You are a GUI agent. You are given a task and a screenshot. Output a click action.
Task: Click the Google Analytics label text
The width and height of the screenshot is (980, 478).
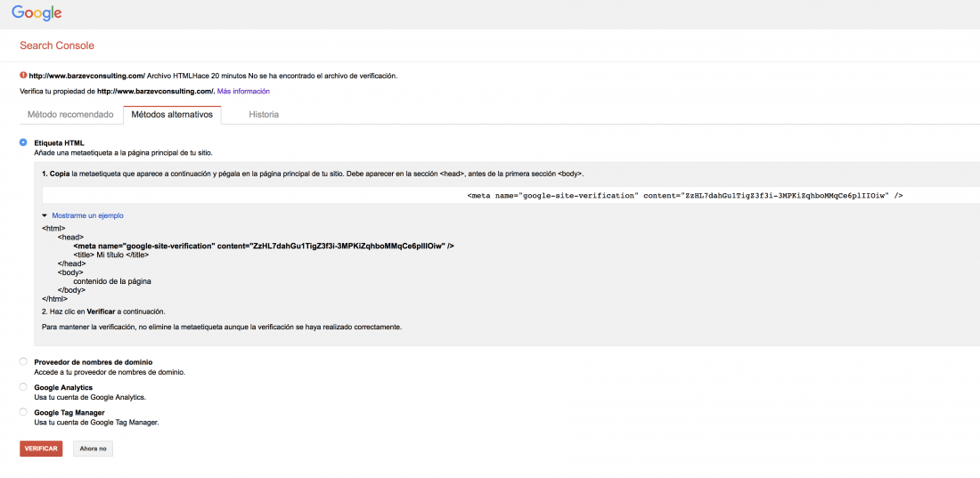(x=63, y=388)
